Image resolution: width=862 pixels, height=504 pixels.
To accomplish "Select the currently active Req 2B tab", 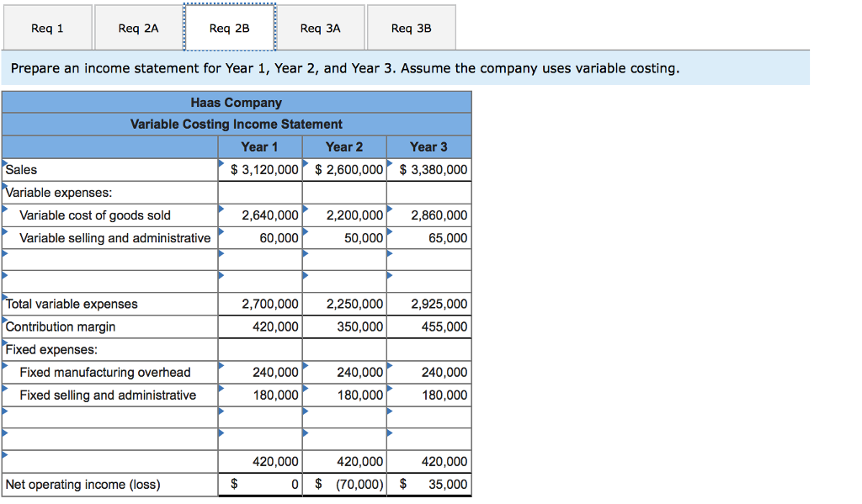I will pyautogui.click(x=229, y=28).
